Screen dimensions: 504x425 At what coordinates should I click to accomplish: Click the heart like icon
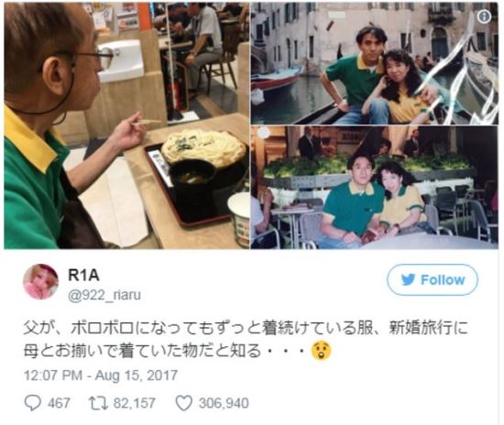tap(184, 403)
